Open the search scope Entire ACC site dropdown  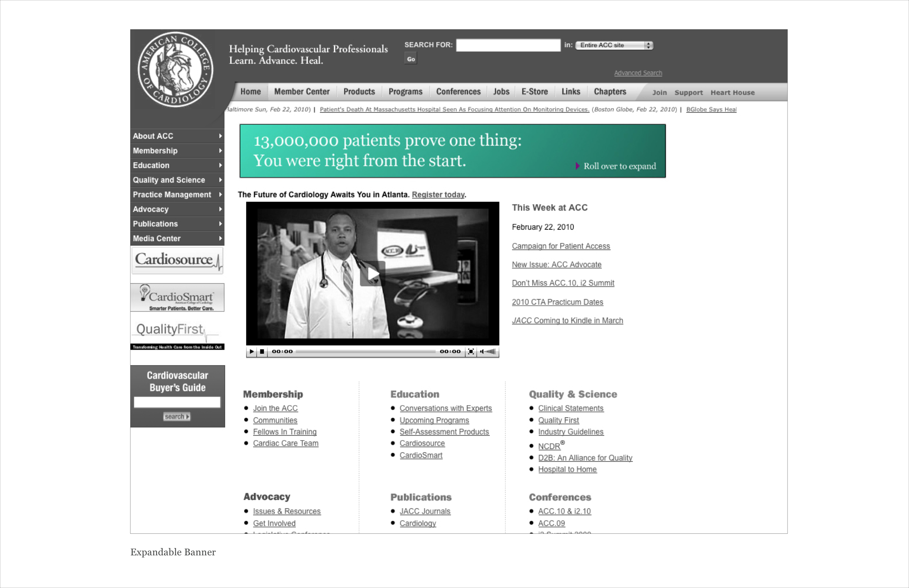(x=614, y=45)
